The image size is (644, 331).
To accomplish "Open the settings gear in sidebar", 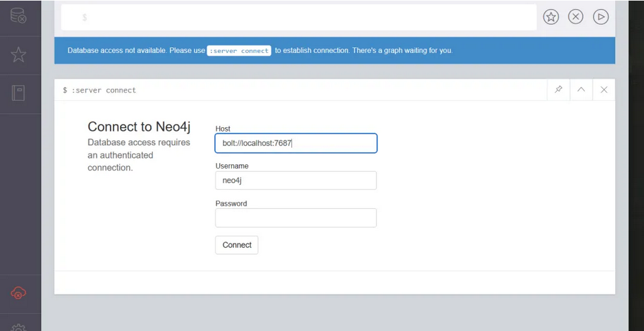I will click(x=19, y=327).
